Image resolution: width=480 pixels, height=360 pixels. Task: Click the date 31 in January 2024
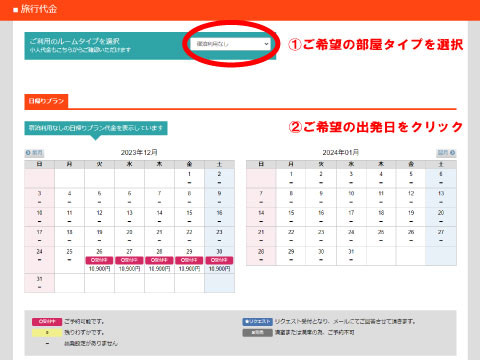click(351, 252)
